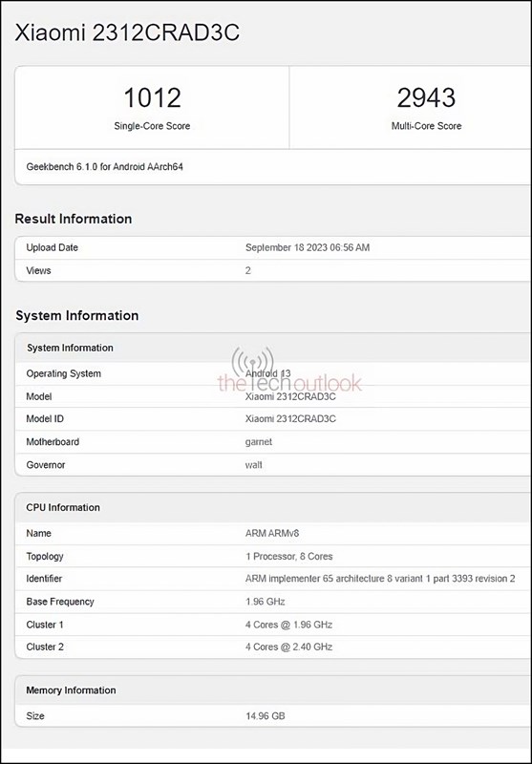The width and height of the screenshot is (532, 764).
Task: Click the Governor label
Action: (46, 465)
